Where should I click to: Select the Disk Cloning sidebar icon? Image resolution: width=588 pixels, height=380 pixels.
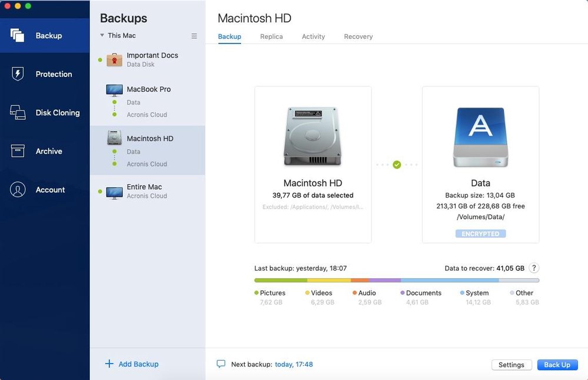[x=18, y=113]
